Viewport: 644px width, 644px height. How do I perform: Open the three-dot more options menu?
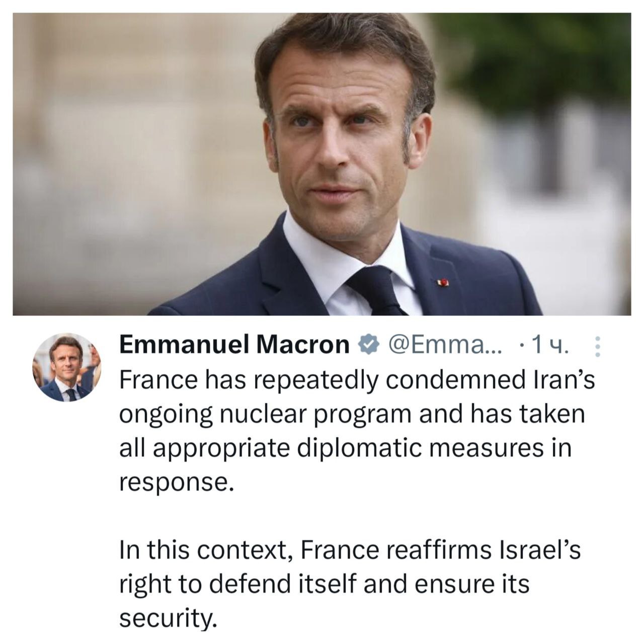(598, 346)
